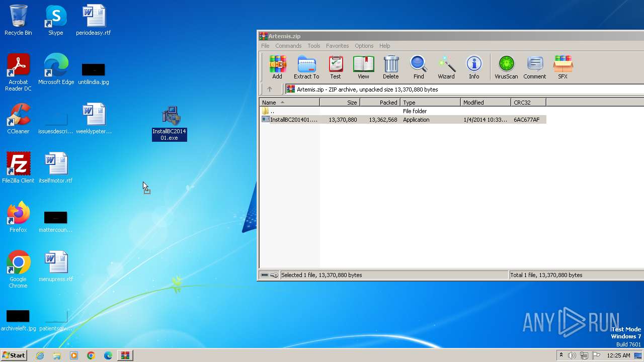Sort by Size column header
The height and width of the screenshot is (362, 644).
[x=340, y=103]
